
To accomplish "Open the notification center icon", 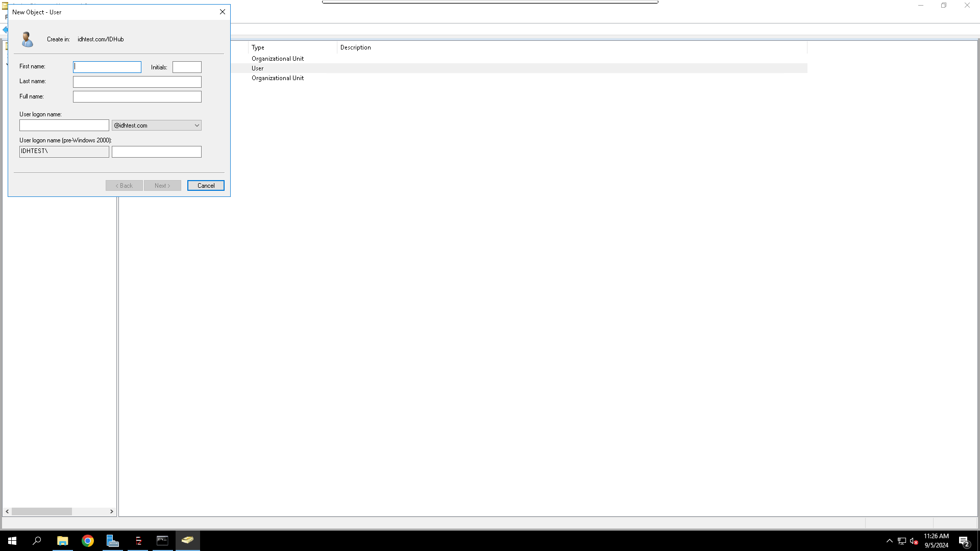I will [x=964, y=541].
